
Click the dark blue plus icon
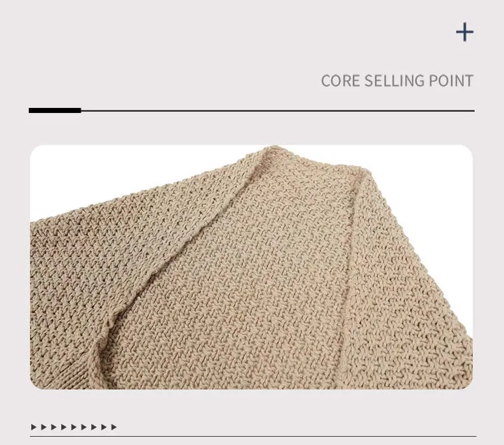pyautogui.click(x=465, y=32)
